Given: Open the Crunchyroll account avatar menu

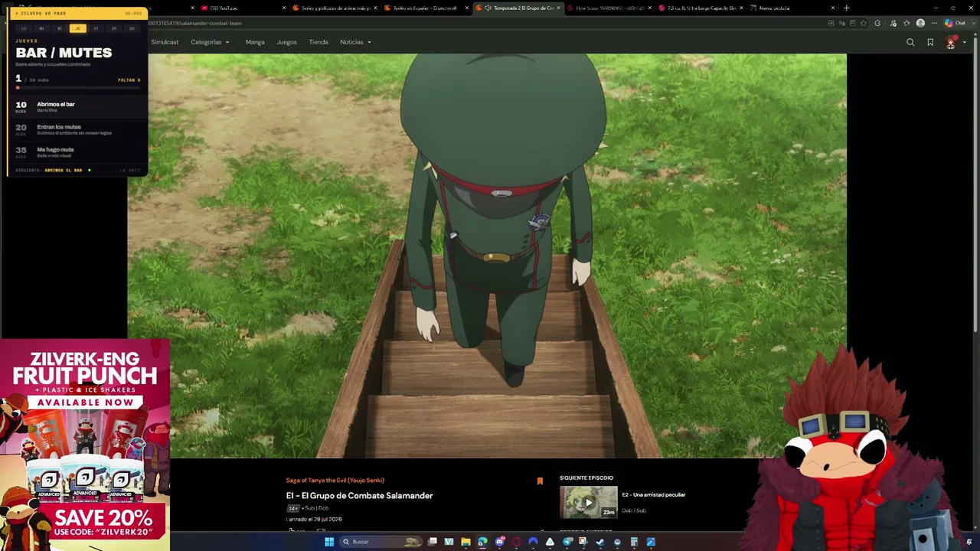Looking at the screenshot, I should click(951, 43).
